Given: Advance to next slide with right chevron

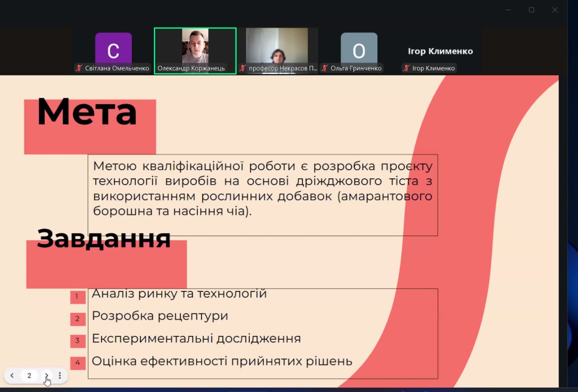Looking at the screenshot, I should [46, 376].
